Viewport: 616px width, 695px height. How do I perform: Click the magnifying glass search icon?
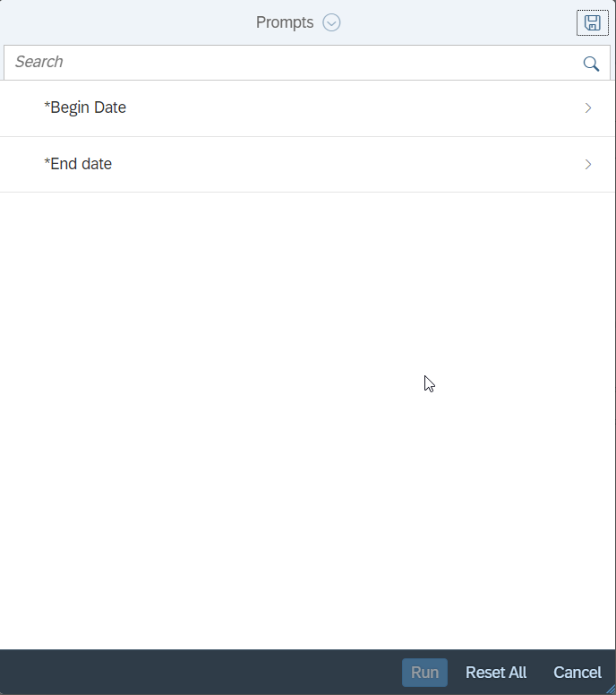(591, 64)
